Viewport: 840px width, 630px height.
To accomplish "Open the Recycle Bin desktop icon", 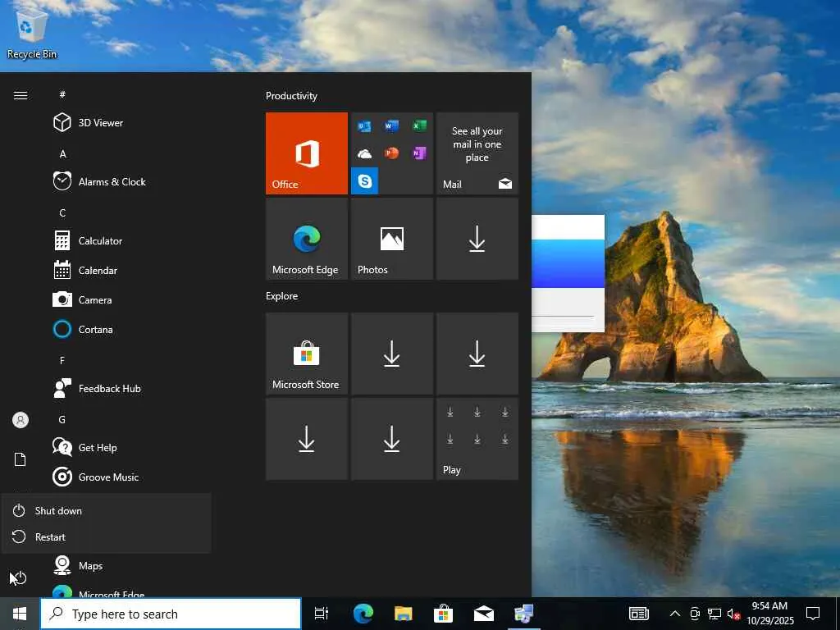I will point(31,32).
